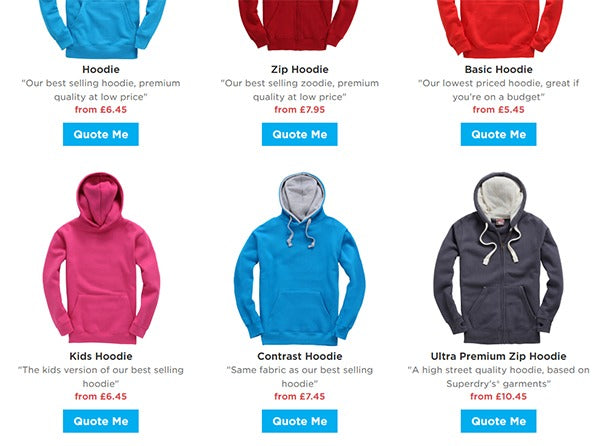The width and height of the screenshot is (600, 446).
Task: Click the from £10.45 price text
Action: [499, 396]
